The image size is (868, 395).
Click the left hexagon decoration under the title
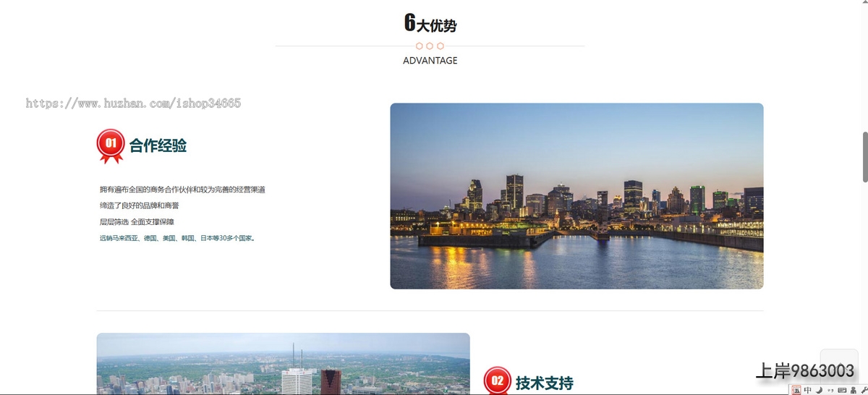click(x=420, y=46)
